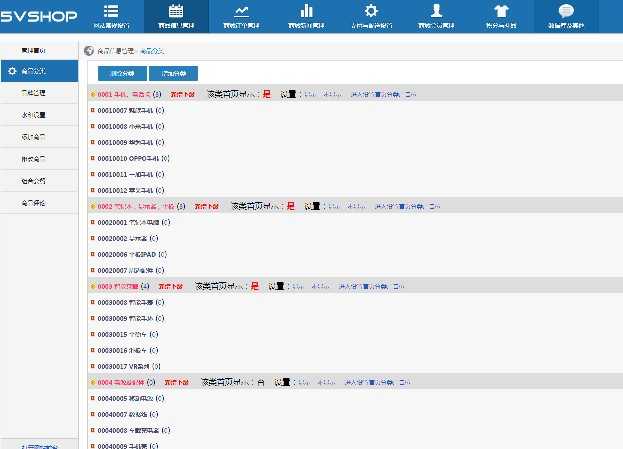
Task: Open the red 0002 category name link
Action: pos(136,207)
